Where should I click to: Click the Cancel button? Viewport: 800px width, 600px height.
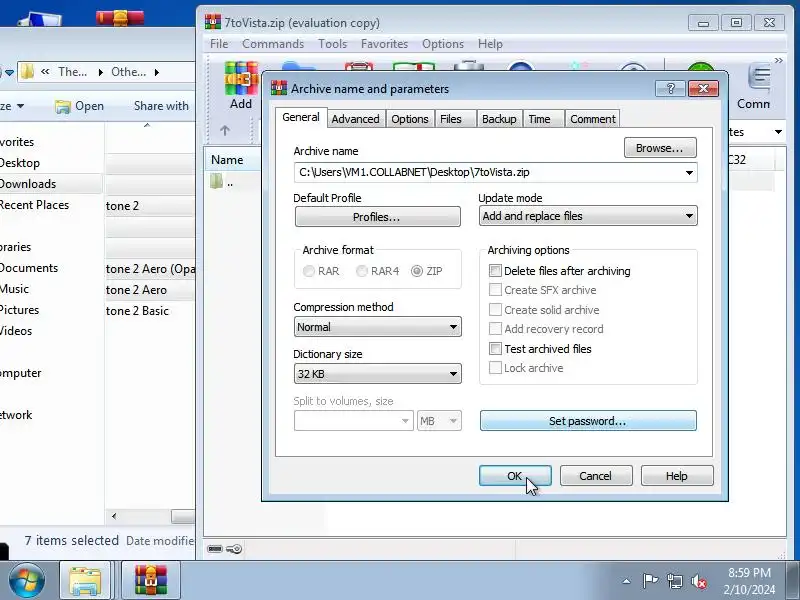pos(595,476)
